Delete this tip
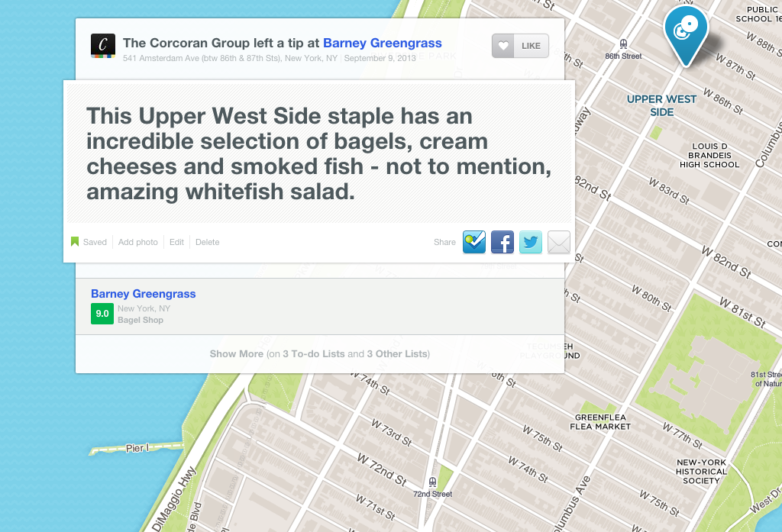 click(x=207, y=242)
